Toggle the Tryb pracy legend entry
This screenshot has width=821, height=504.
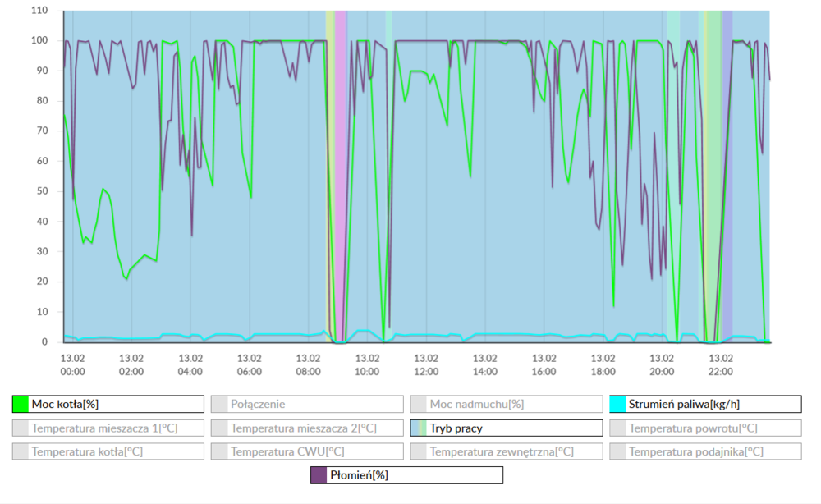(506, 428)
